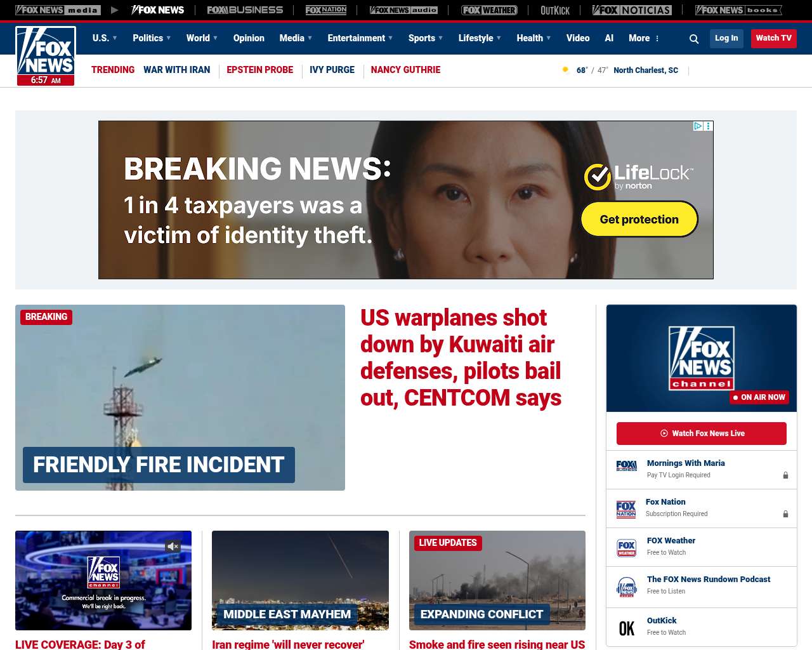Open Fox Weather from the top network bar
Screen dimensions: 812x650
coord(489,10)
